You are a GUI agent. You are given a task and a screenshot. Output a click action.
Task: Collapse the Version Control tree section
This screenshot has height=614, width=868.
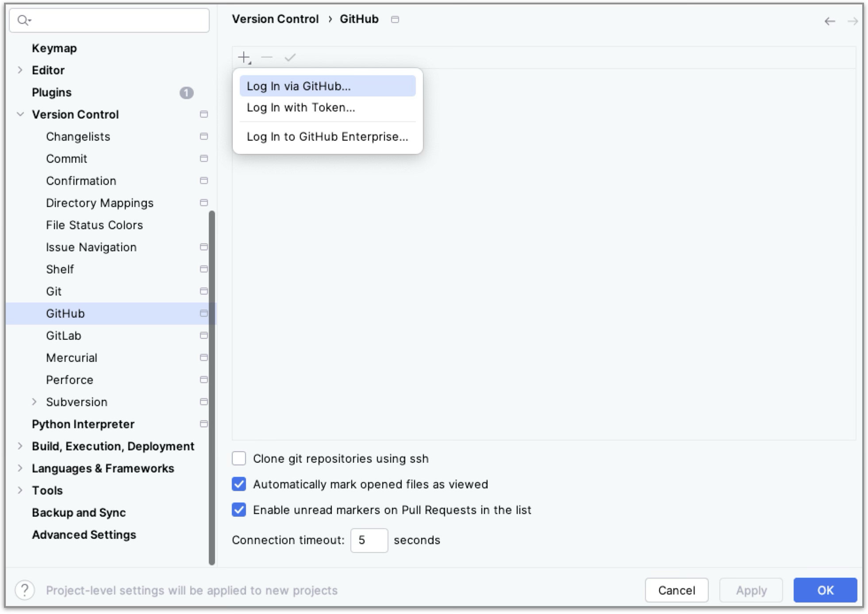[20, 114]
